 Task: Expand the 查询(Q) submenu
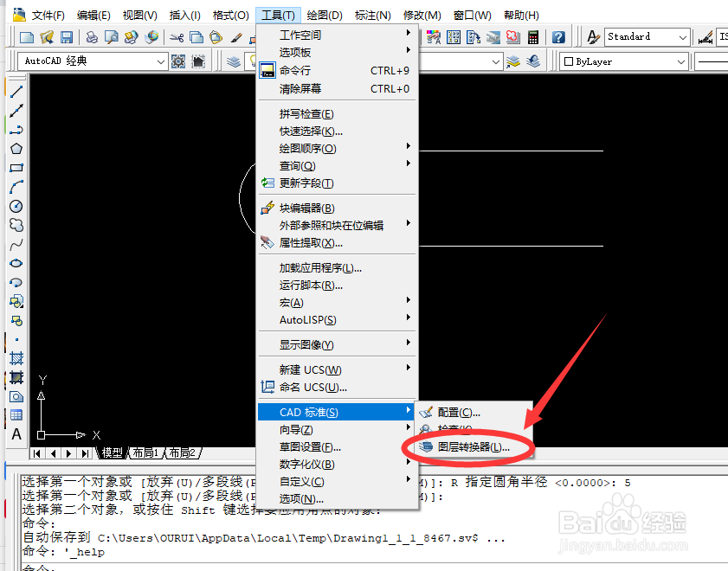338,165
